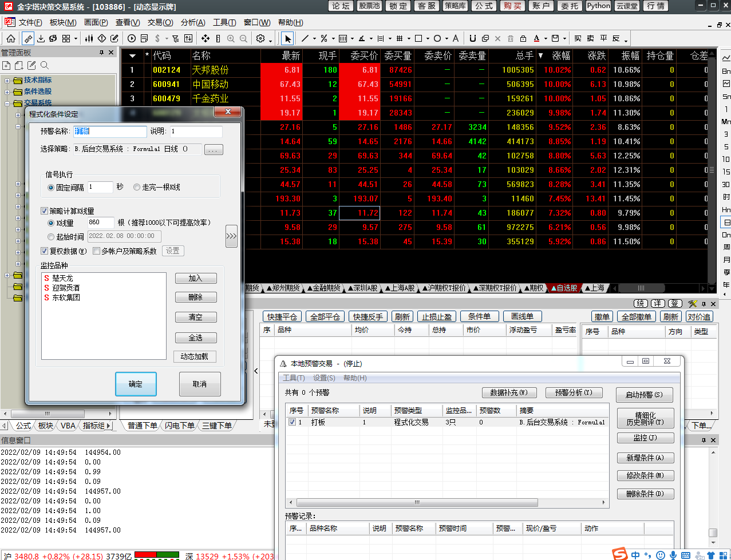Select the percent drawing tool
Viewport: 731px width, 560px height.
(324, 38)
